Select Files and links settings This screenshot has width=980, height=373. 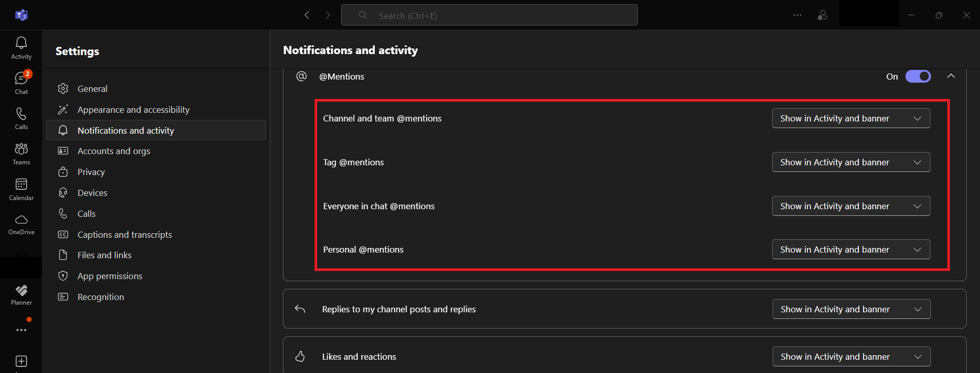pyautogui.click(x=156, y=255)
